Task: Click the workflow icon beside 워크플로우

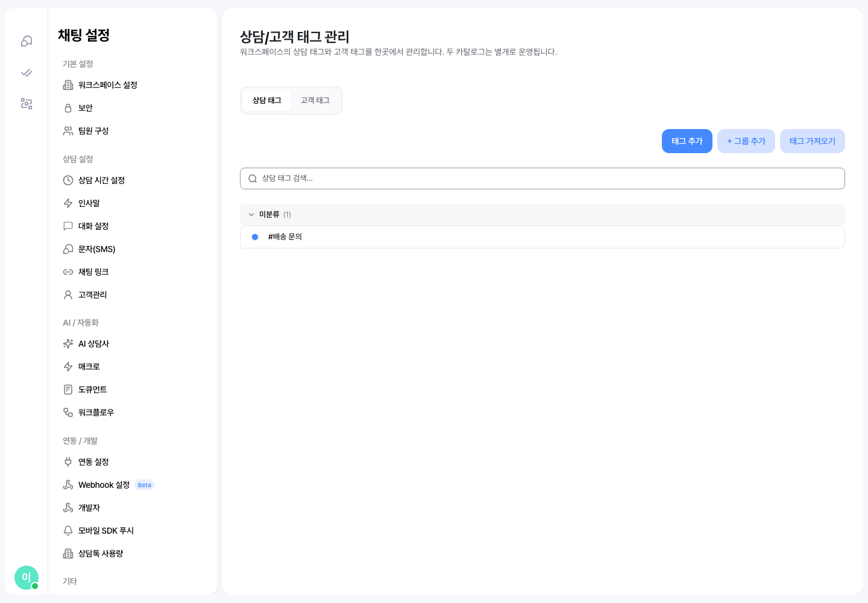Action: 68,412
